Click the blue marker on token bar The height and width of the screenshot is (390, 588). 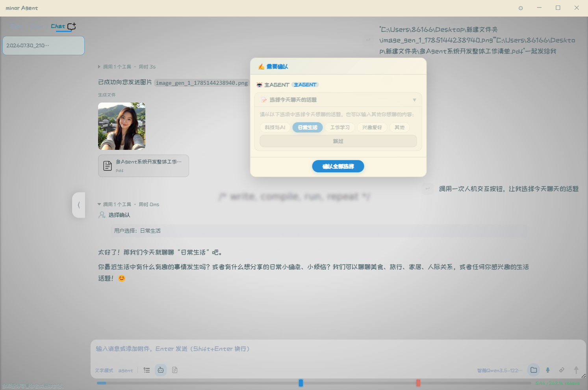click(x=301, y=383)
